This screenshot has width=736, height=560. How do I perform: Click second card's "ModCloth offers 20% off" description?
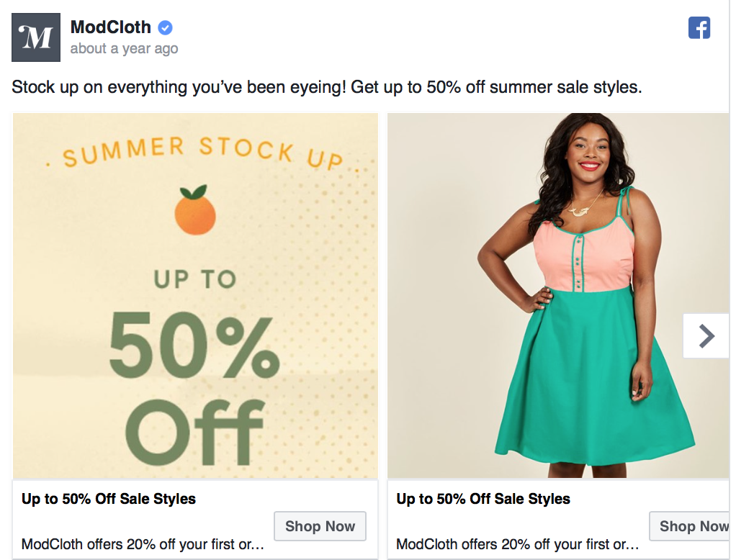point(517,544)
